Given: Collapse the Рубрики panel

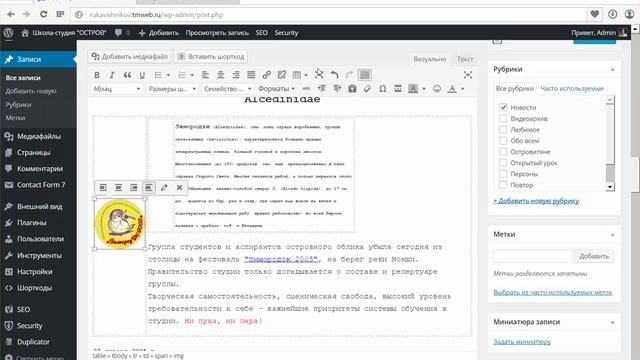Looking at the screenshot, I should pos(612,69).
